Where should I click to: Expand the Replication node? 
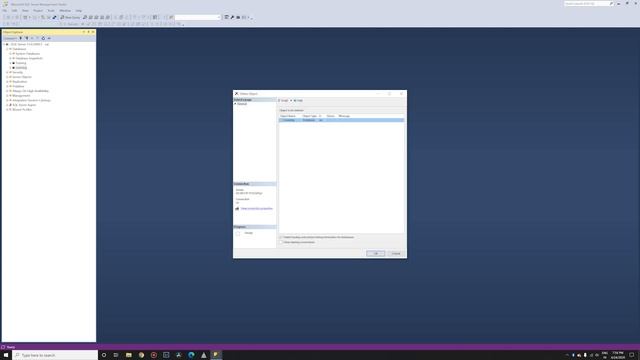(x=7, y=82)
